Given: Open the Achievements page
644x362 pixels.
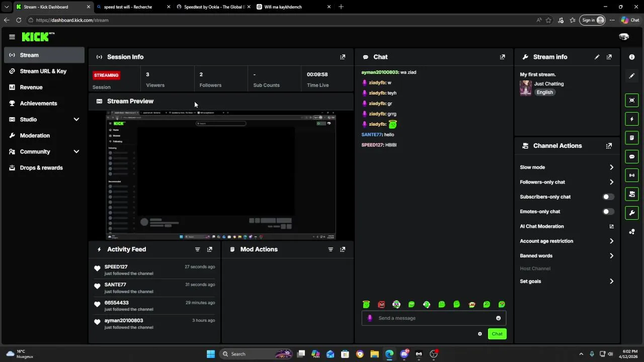Looking at the screenshot, I should (44, 103).
